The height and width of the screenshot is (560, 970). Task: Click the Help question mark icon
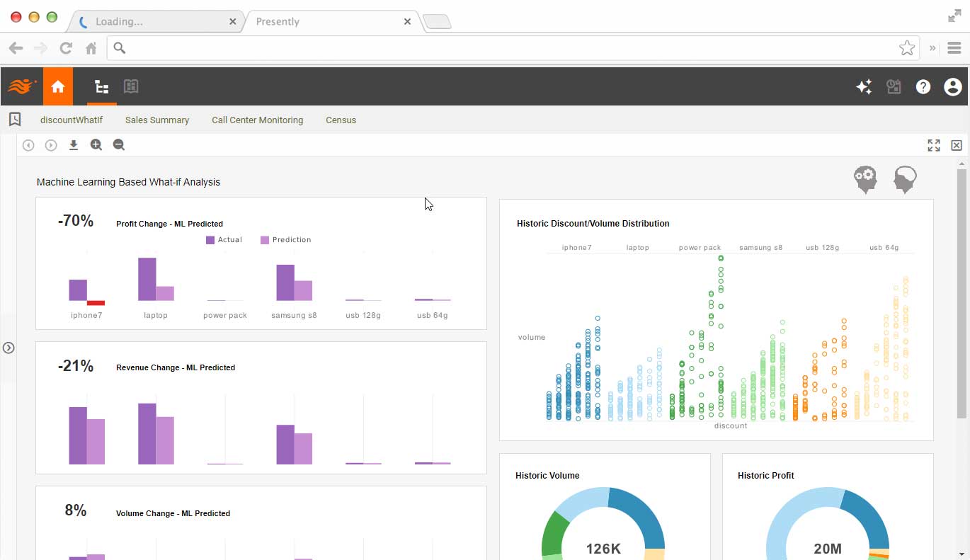tap(923, 86)
